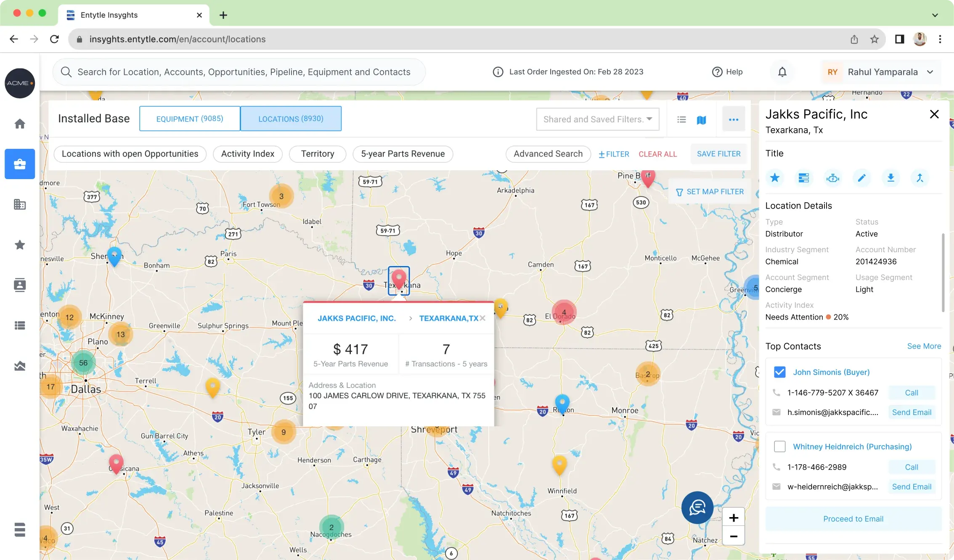The image size is (954, 560).
Task: Open the Contacts sidebar icon
Action: 20,285
